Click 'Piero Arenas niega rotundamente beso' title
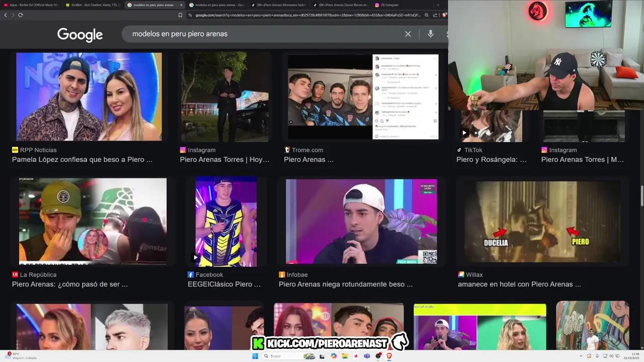Image resolution: width=644 pixels, height=362 pixels. click(x=346, y=284)
